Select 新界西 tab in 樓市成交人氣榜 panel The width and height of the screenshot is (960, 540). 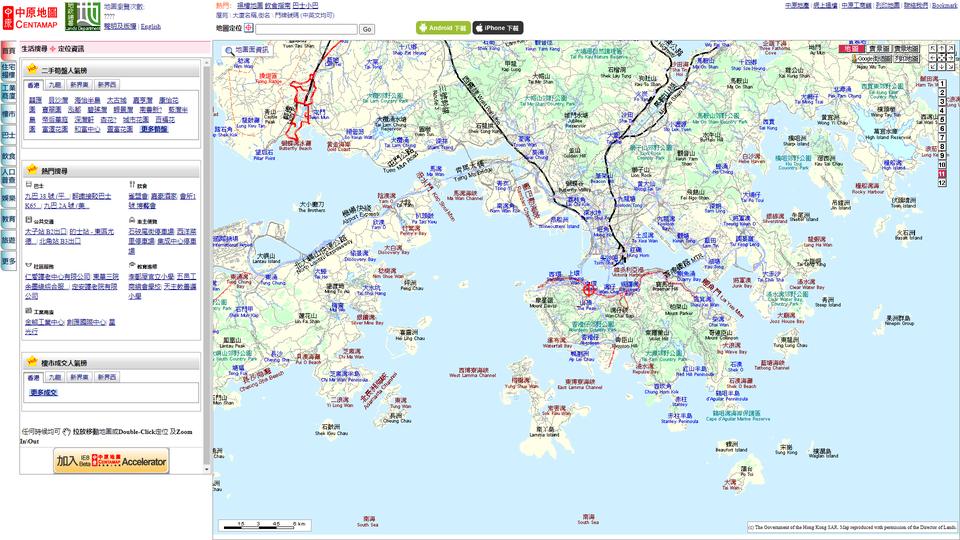(x=107, y=377)
